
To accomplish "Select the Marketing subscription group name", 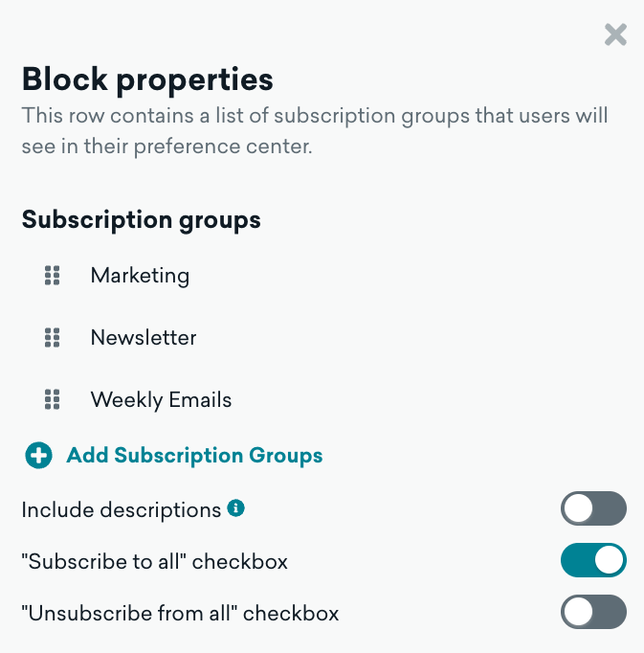I will coord(140,276).
